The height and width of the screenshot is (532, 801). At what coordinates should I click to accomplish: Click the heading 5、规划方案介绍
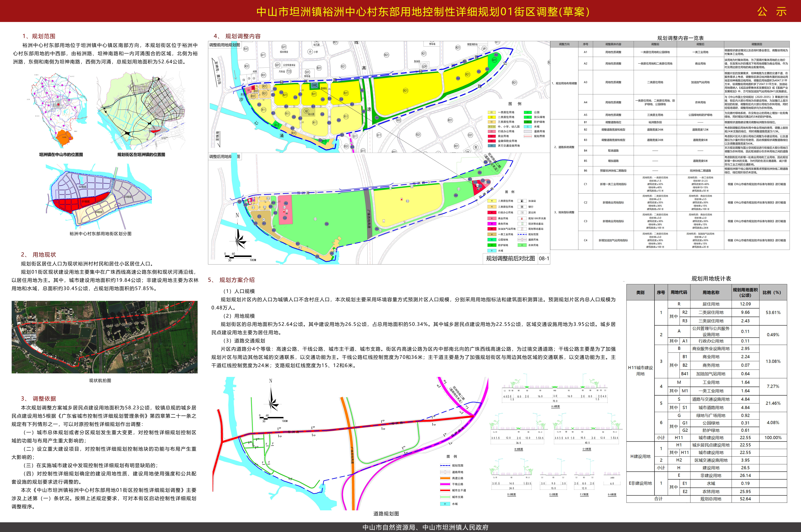(x=231, y=280)
